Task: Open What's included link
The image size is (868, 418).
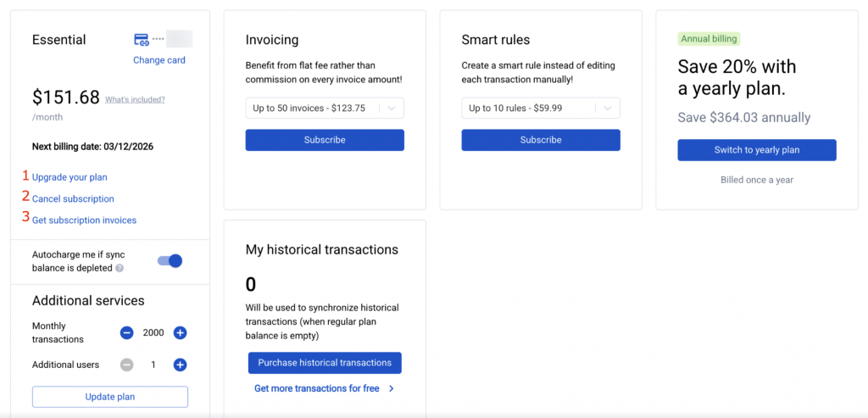Action: coord(135,99)
